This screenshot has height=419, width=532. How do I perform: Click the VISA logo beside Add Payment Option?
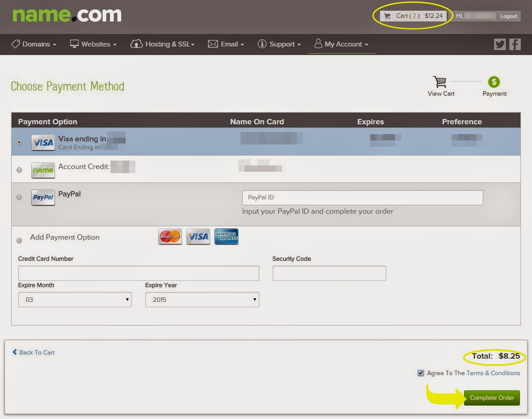[x=198, y=237]
